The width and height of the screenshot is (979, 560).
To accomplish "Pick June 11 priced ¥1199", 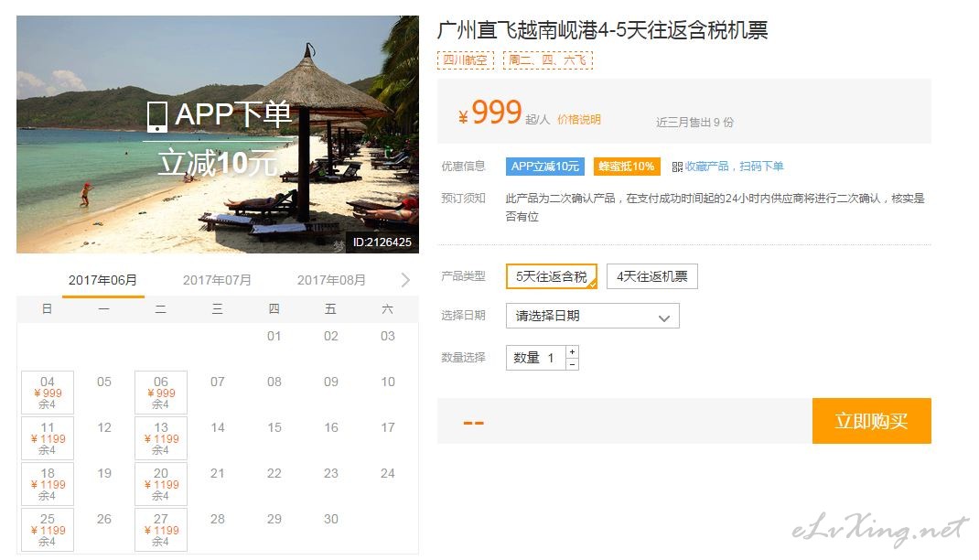I will tap(48, 438).
